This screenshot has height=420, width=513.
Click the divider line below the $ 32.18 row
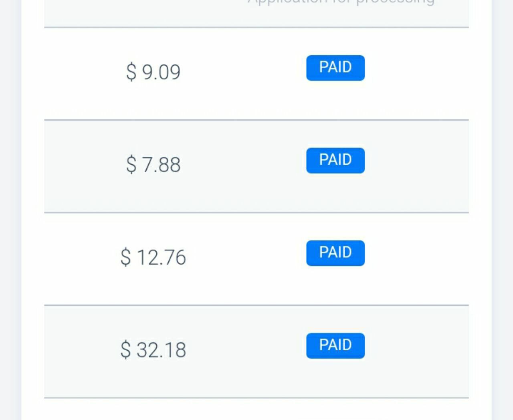pos(256,398)
